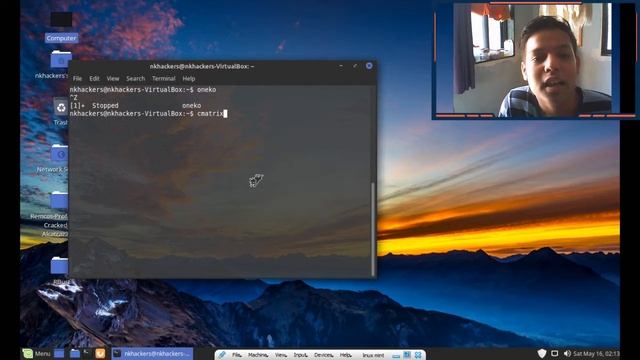The width and height of the screenshot is (640, 360).
Task: Click the show desktop panel launcher
Action: point(59,353)
